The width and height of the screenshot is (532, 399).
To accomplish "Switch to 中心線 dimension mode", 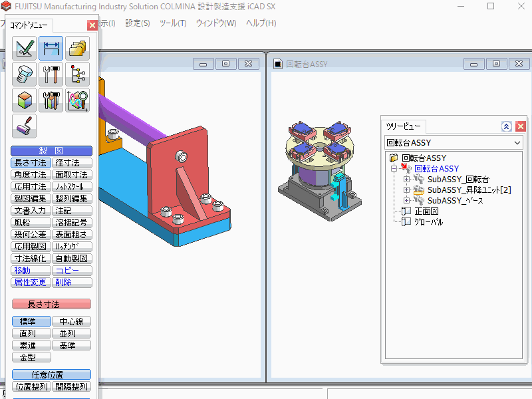I will click(72, 322).
